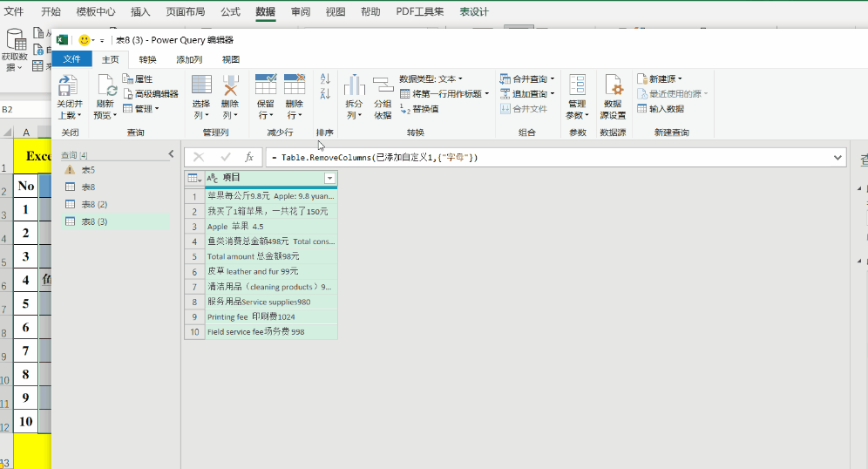Image resolution: width=868 pixels, height=469 pixels.
Task: Switch to the 转换 (Transform) ribbon tab
Action: pyautogui.click(x=148, y=59)
